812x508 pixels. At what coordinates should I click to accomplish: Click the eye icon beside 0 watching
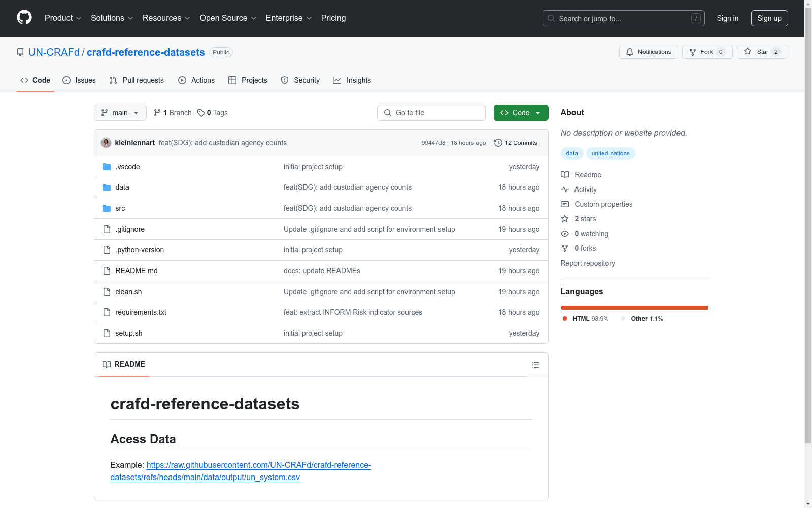click(565, 234)
